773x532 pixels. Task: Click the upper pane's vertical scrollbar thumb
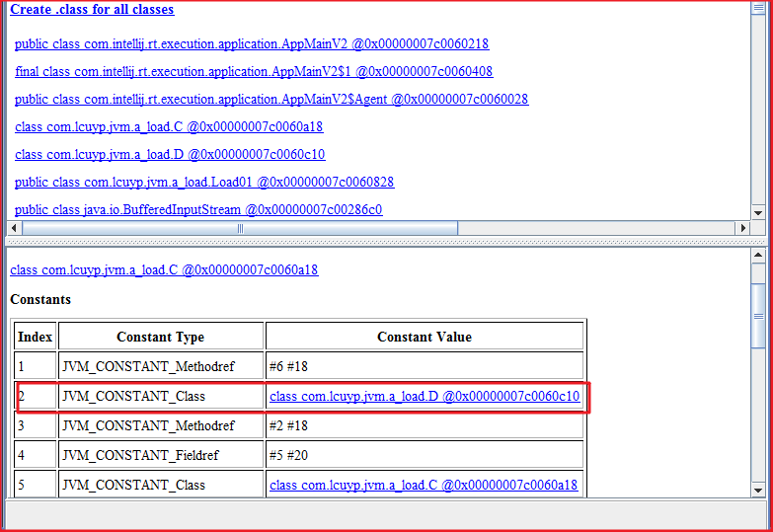758,8
